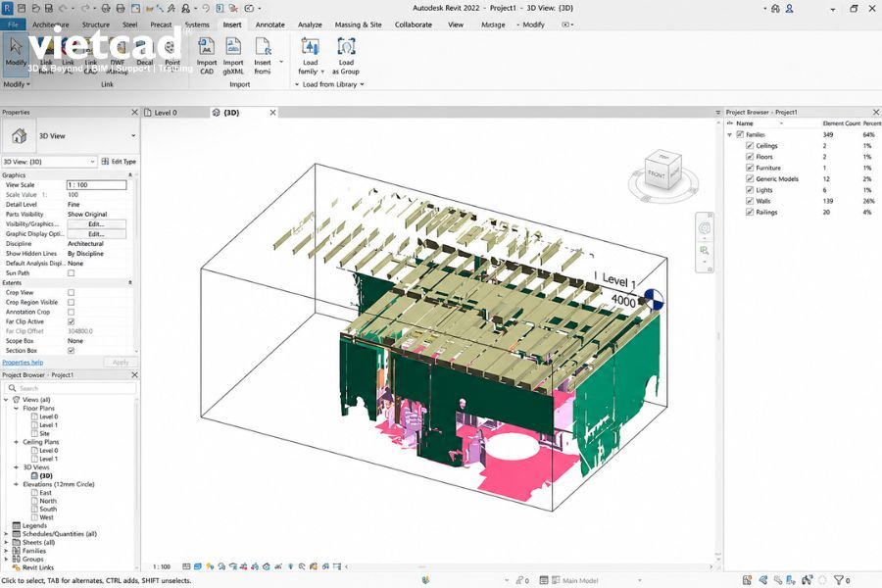Screen dimensions: 882x588
Task: Click the Visual Style icon on view control bar
Action: point(197,566)
